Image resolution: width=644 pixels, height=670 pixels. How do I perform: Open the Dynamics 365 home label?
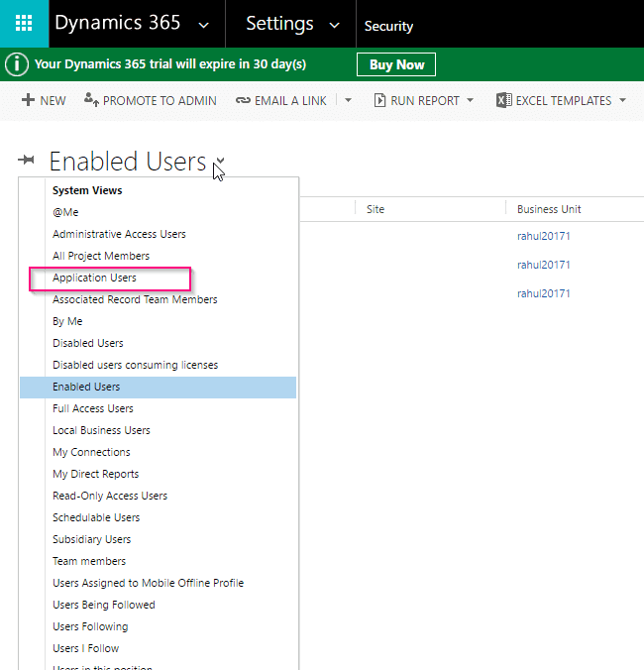pos(118,23)
